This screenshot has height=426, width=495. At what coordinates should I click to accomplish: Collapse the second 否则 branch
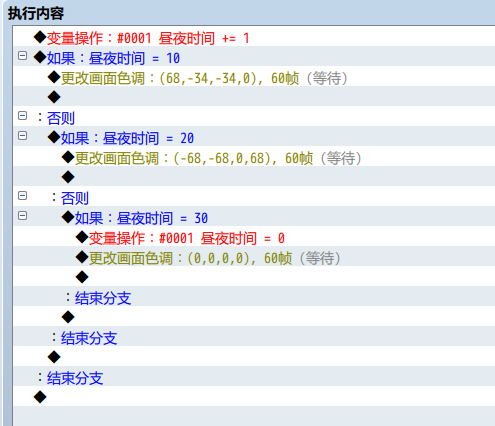pyautogui.click(x=22, y=196)
